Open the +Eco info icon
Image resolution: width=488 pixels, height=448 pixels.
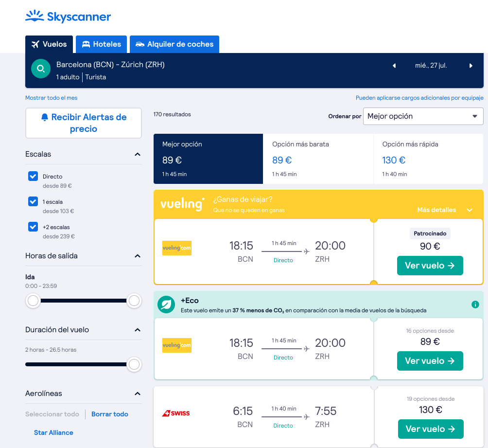pyautogui.click(x=475, y=305)
